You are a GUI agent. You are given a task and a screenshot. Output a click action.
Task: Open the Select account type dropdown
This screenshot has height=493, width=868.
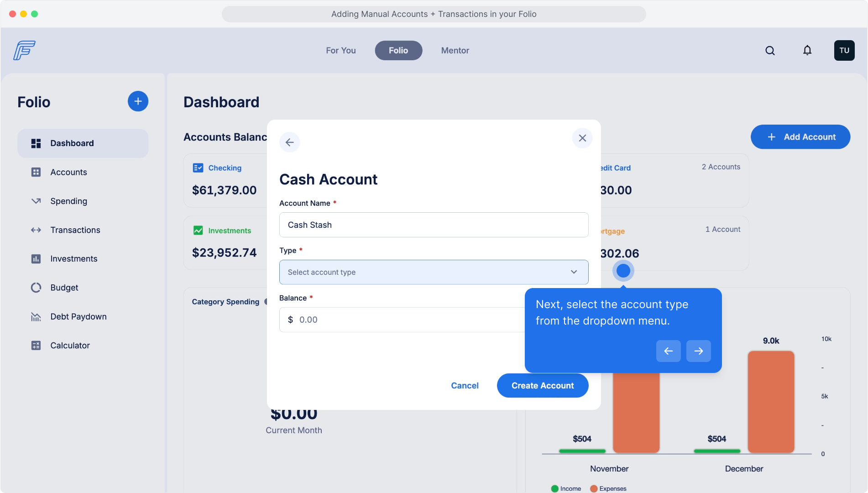pyautogui.click(x=434, y=273)
